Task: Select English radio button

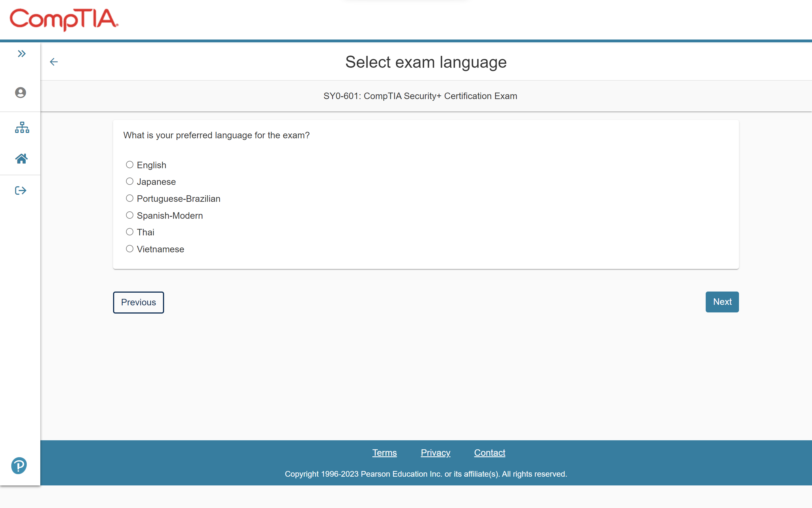Action: pos(129,165)
